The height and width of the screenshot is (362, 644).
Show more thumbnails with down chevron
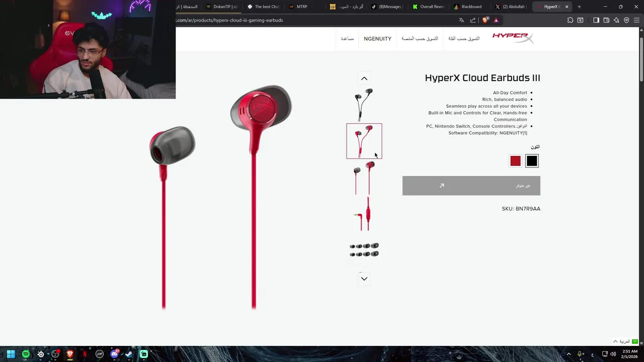(364, 279)
